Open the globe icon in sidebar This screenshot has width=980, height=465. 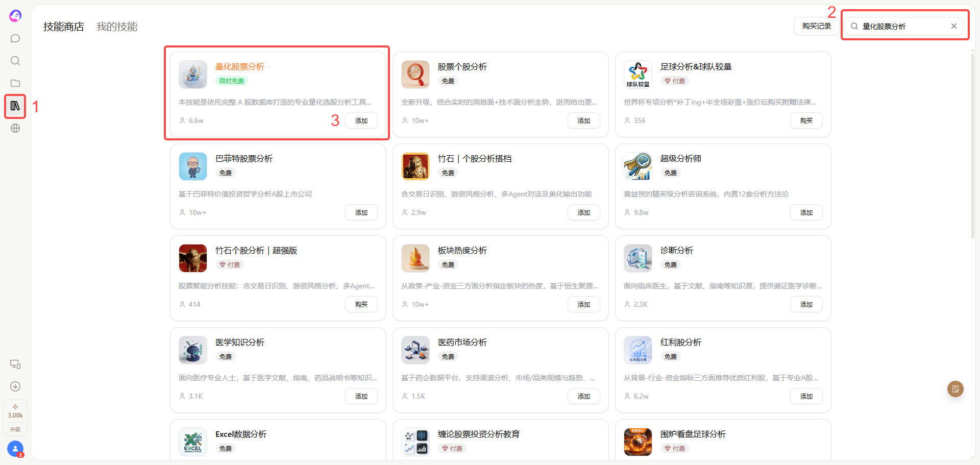coord(15,128)
